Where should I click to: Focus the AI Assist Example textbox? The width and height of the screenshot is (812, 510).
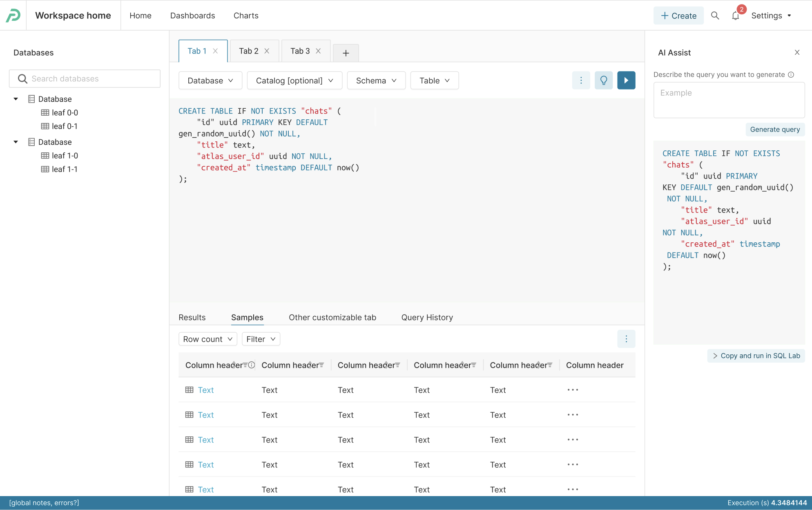(x=729, y=100)
